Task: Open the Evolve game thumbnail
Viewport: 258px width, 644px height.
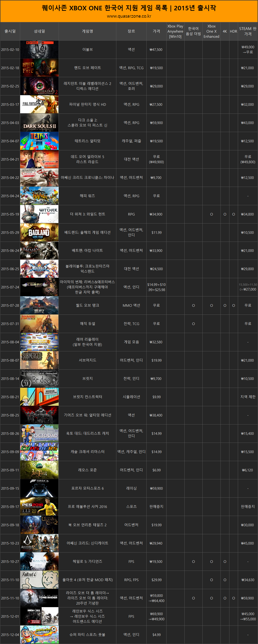Action: point(39,49)
